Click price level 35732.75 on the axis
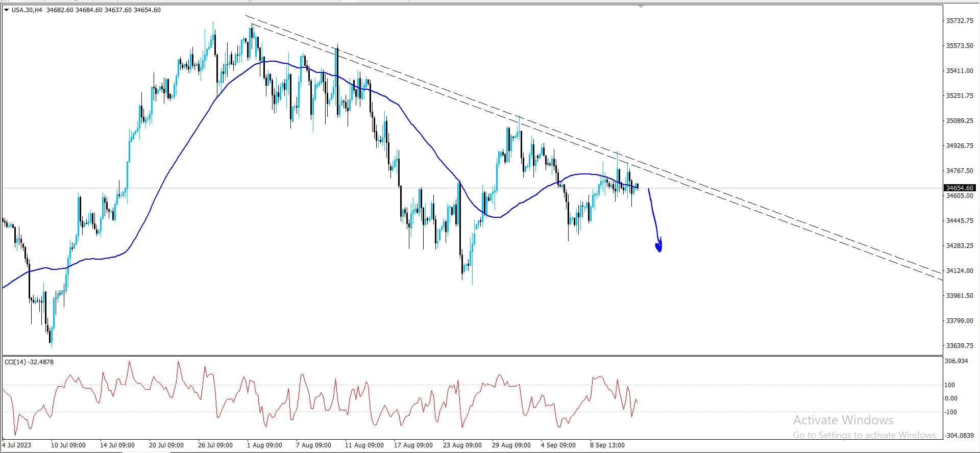980x453 pixels. click(x=960, y=21)
